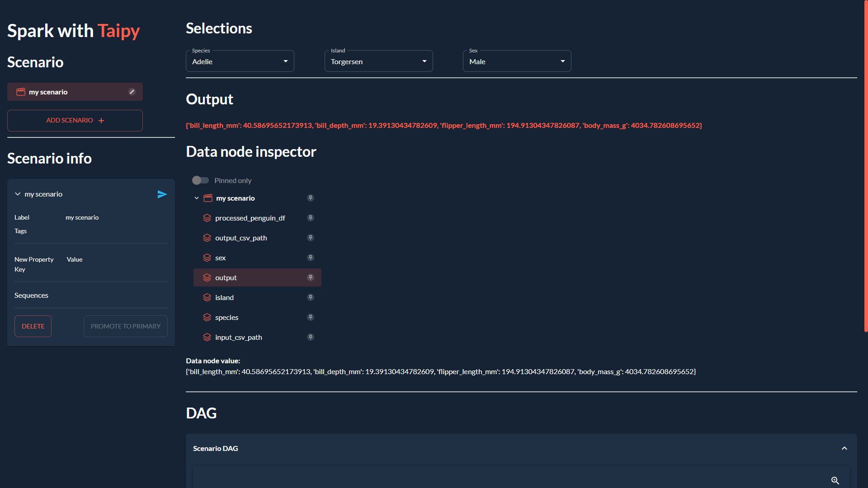
Task: Select the species tree node
Action: pyautogui.click(x=257, y=317)
